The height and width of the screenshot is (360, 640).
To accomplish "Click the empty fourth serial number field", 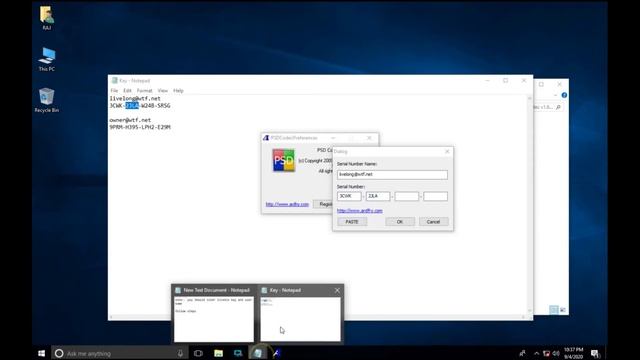I will 435,196.
